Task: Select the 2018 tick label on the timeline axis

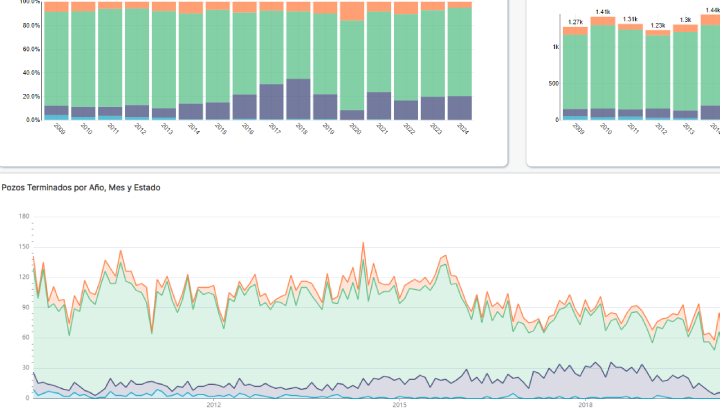Action: point(585,405)
